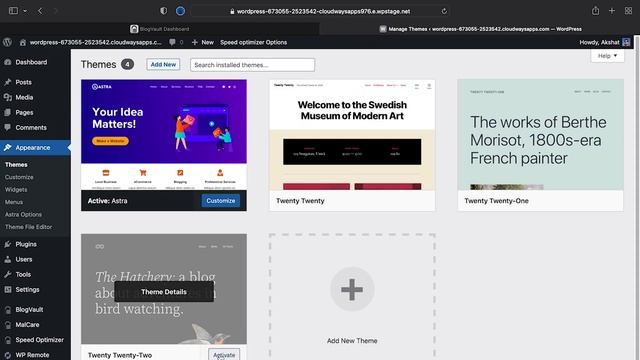Screen dimensions: 640x360
Task: Click the Add New theme button
Action: [163, 64]
